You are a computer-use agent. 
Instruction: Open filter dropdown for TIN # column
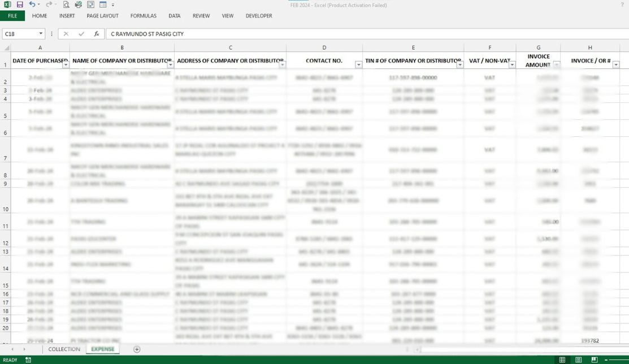tap(460, 64)
